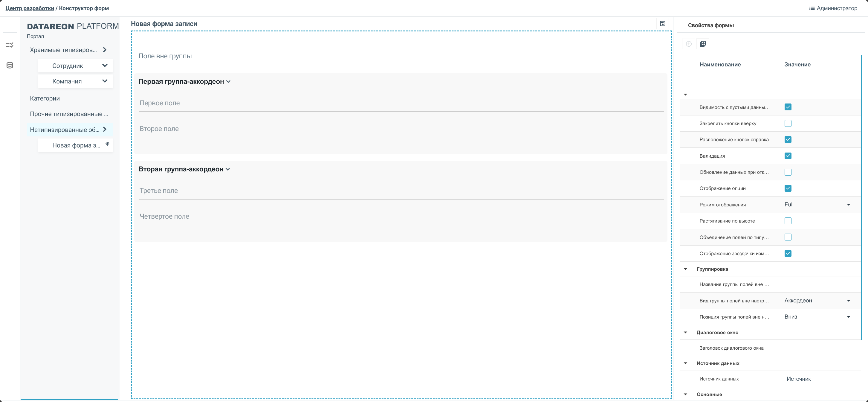The width and height of the screenshot is (868, 402).
Task: Click the chevron beside Вторая группа-аккордеон
Action: [228, 169]
